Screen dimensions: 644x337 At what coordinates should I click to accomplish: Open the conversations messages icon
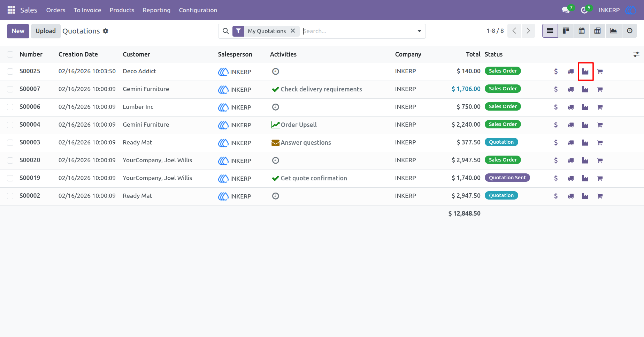566,10
